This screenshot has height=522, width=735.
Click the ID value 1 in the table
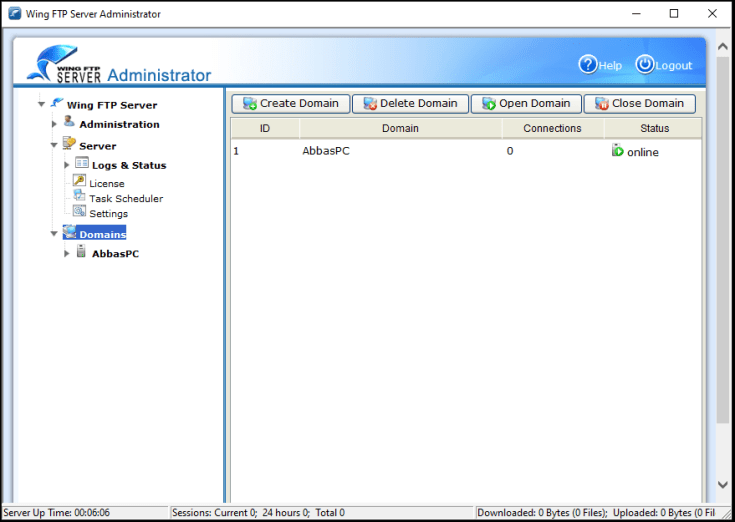236,151
